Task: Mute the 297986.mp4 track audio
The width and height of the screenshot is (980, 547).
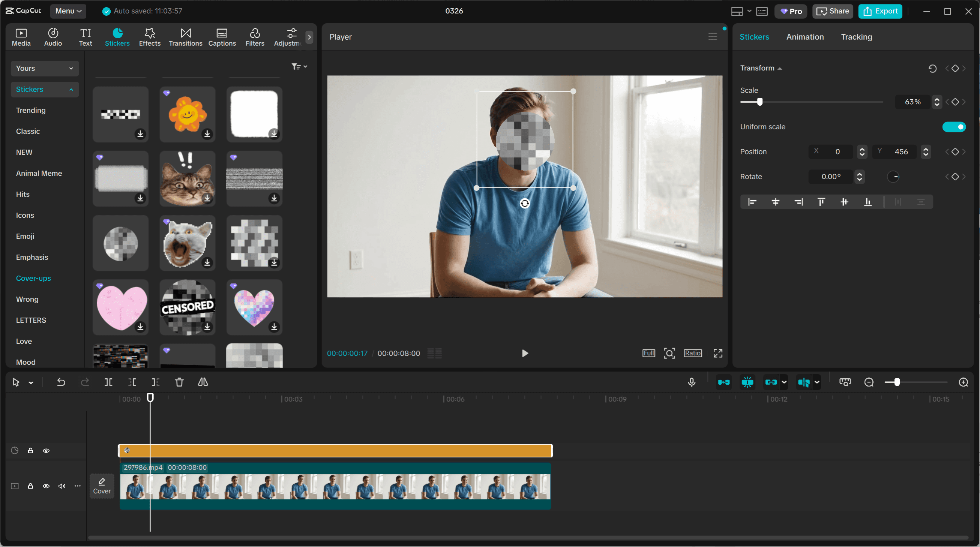Action: [61, 486]
